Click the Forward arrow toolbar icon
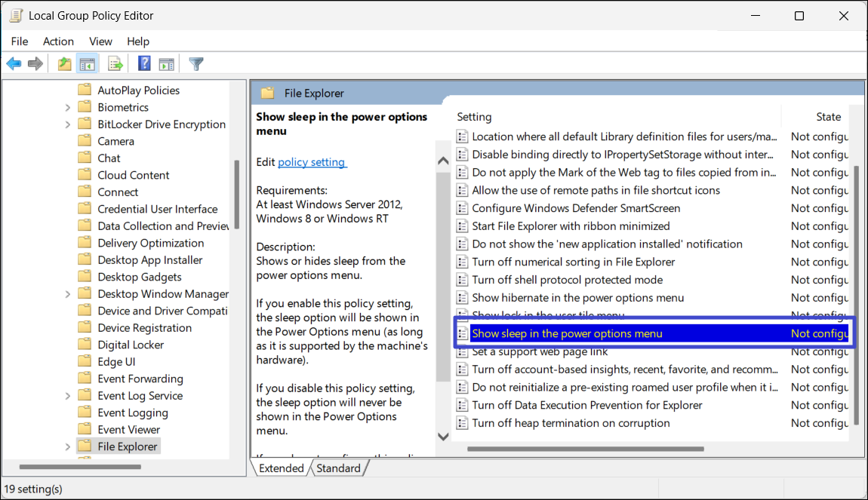The image size is (868, 500). [35, 64]
